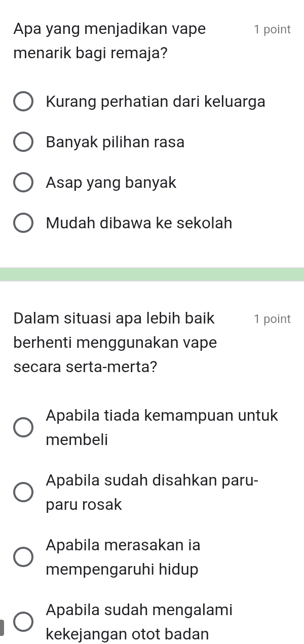The height and width of the screenshot is (644, 304).
Task: Click question 'Apa yang menjadikan vape menarik' title
Action: point(110,29)
